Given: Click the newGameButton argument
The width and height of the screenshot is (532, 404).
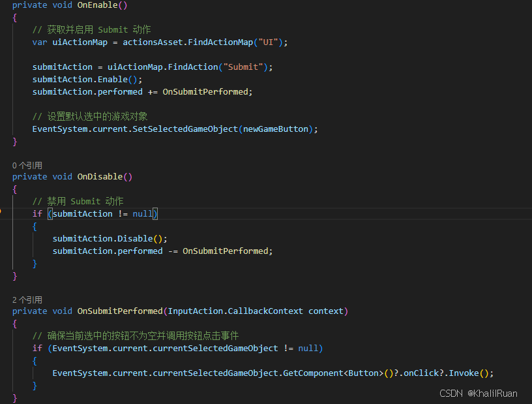Looking at the screenshot, I should [x=276, y=129].
